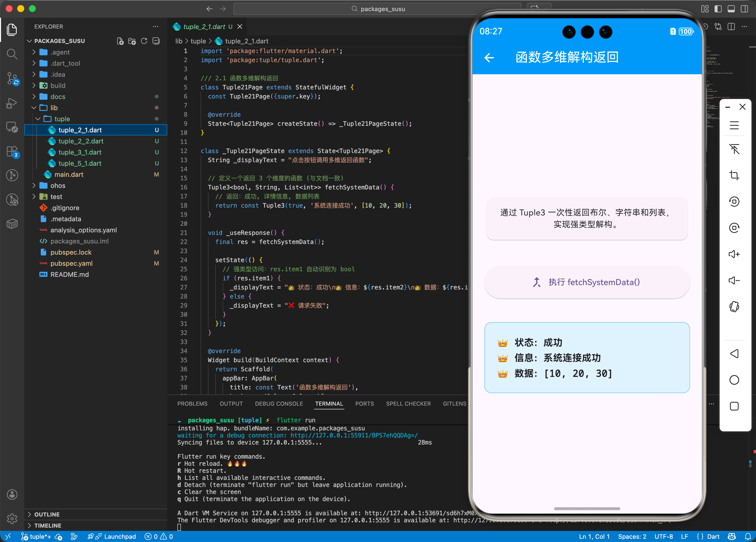Click New File in explorer header
The width and height of the screenshot is (756, 542).
coord(120,41)
